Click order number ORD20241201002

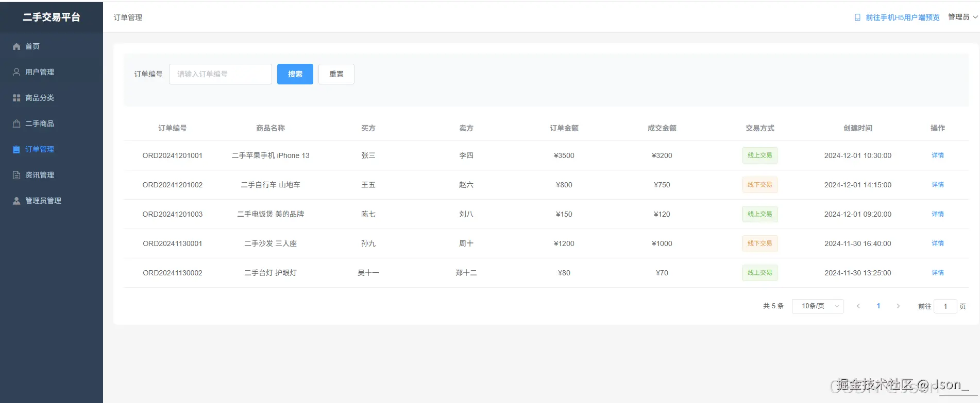point(173,185)
